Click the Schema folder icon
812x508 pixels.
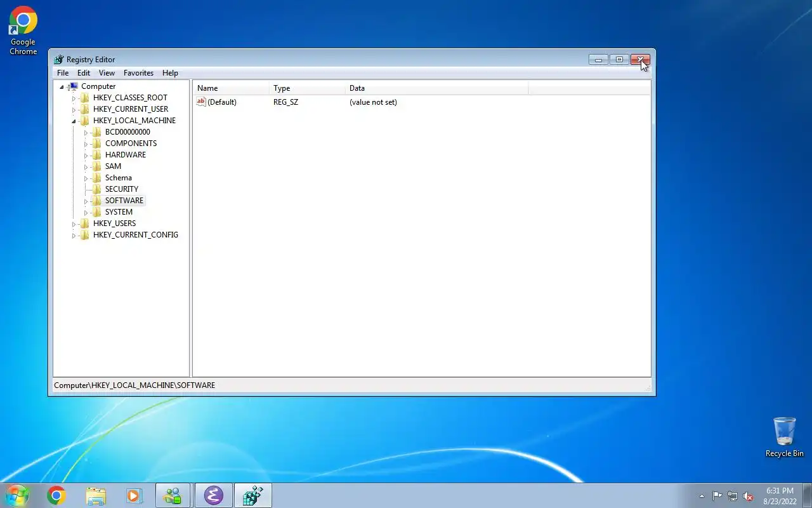(x=96, y=178)
